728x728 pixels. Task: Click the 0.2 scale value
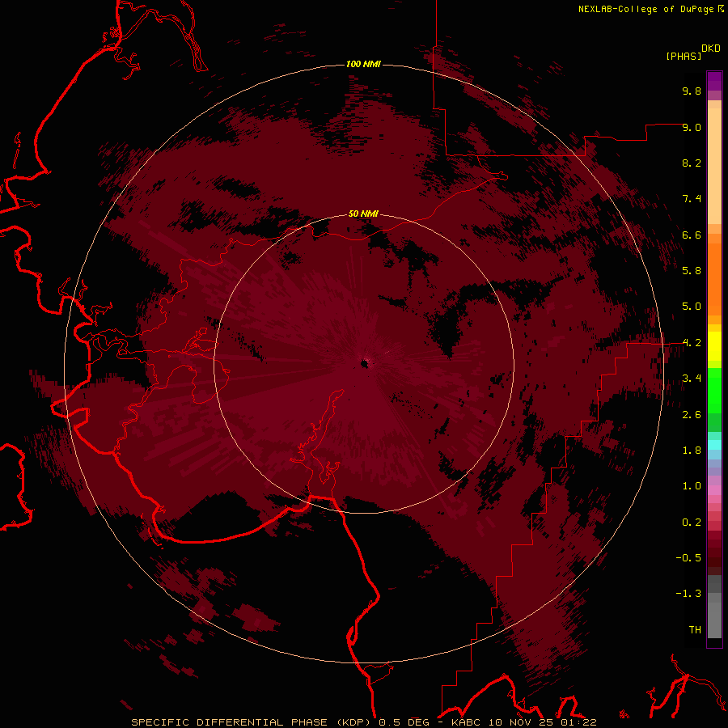[x=692, y=523]
